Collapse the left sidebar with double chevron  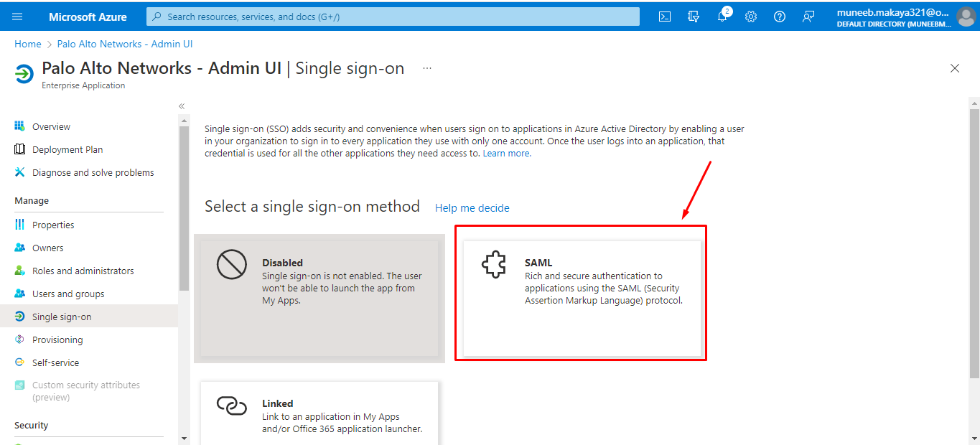coord(182,106)
